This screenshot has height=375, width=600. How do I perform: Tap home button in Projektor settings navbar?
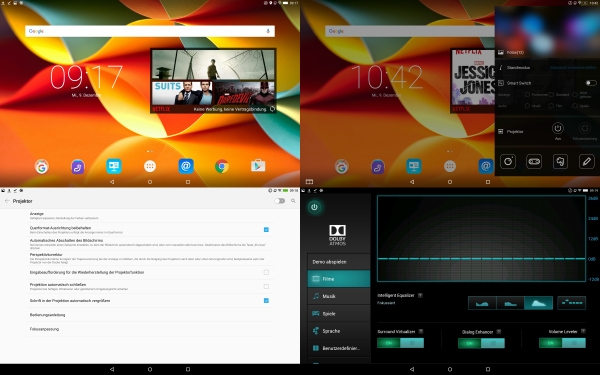150,369
